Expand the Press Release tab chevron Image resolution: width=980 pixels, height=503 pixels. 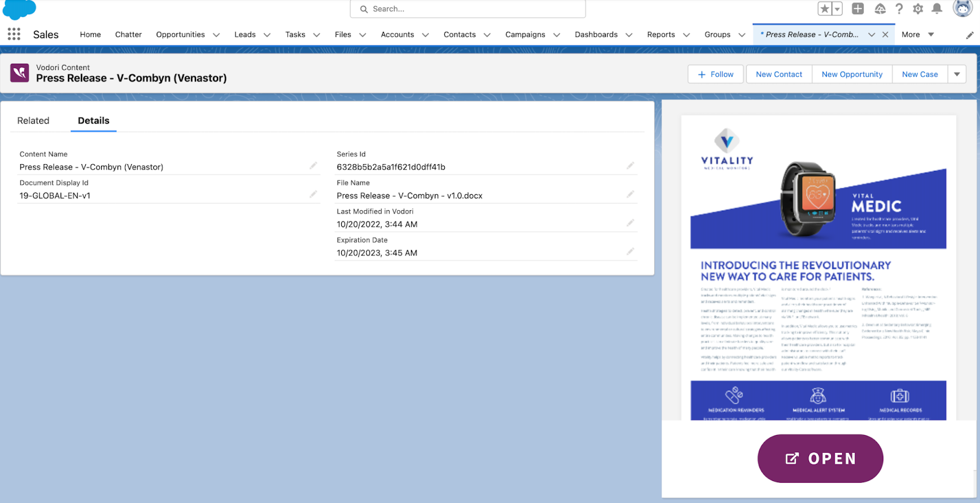point(872,35)
